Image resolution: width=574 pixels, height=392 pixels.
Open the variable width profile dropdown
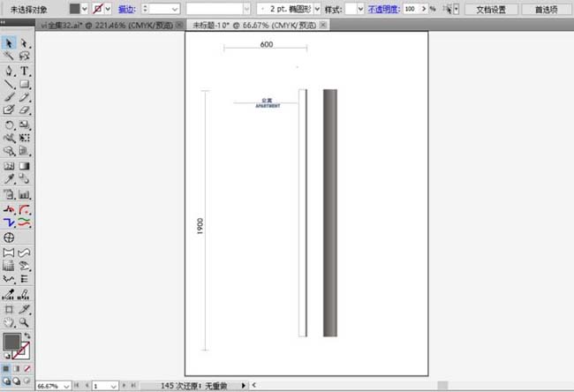click(x=246, y=9)
